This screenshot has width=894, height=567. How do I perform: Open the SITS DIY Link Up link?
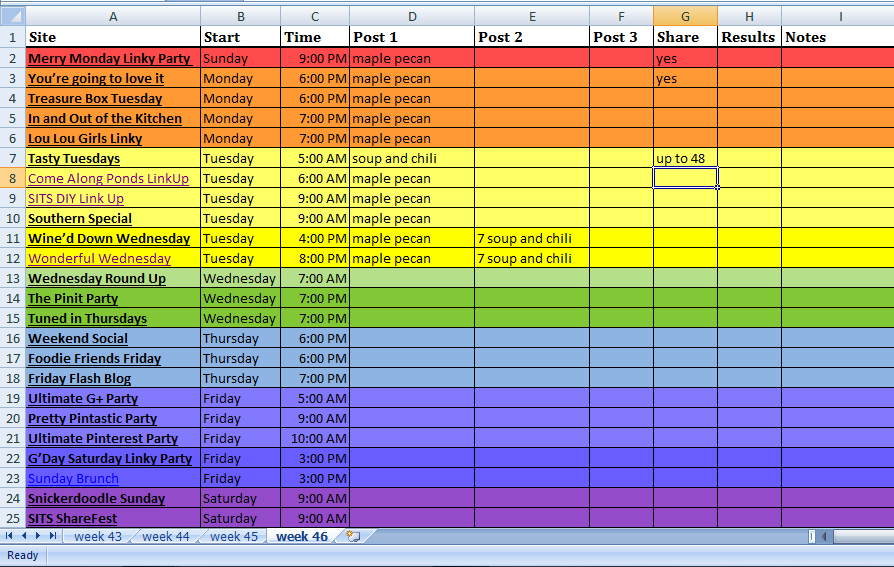click(x=76, y=198)
